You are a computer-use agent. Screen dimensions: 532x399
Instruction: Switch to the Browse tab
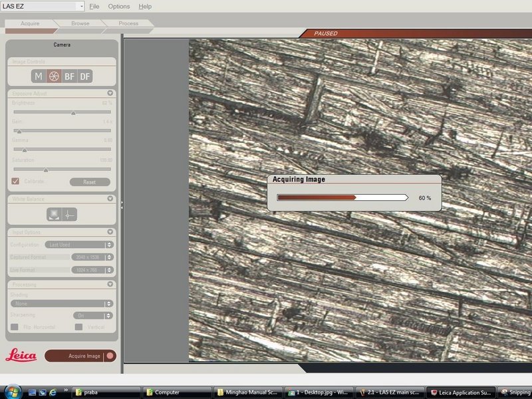click(x=80, y=23)
